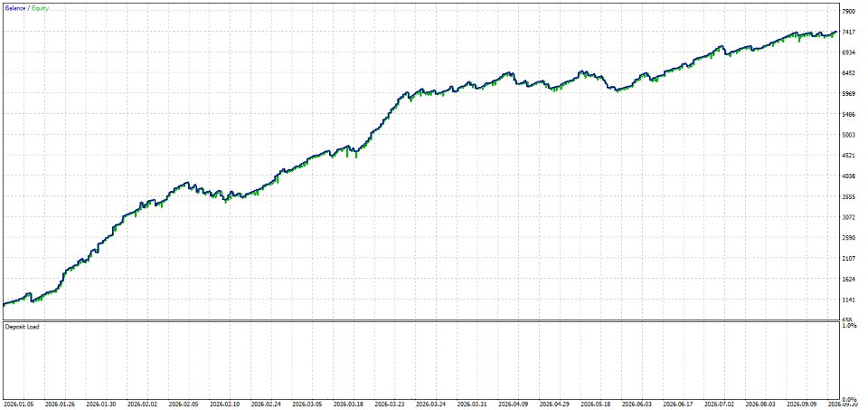Click the 2107 value on balance axis
Viewport: 868px width, 410px height.
pos(848,259)
